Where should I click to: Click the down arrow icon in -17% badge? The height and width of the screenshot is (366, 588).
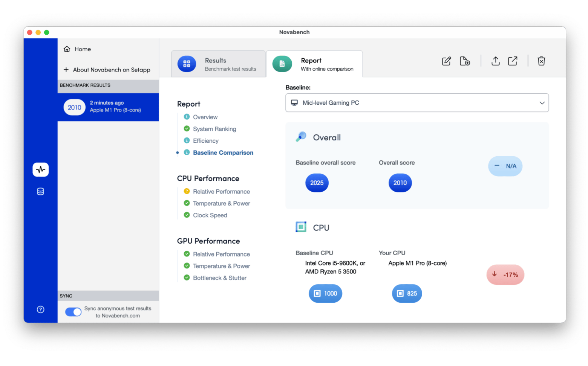tap(495, 274)
